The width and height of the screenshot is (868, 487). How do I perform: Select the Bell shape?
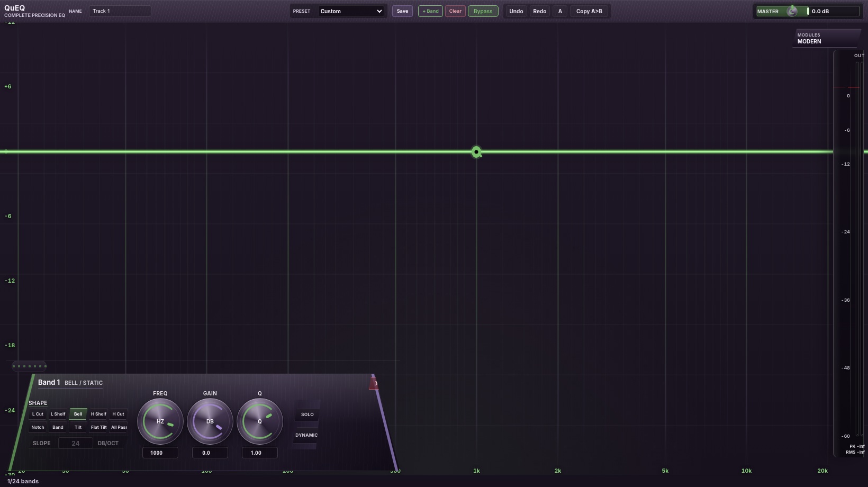(78, 414)
